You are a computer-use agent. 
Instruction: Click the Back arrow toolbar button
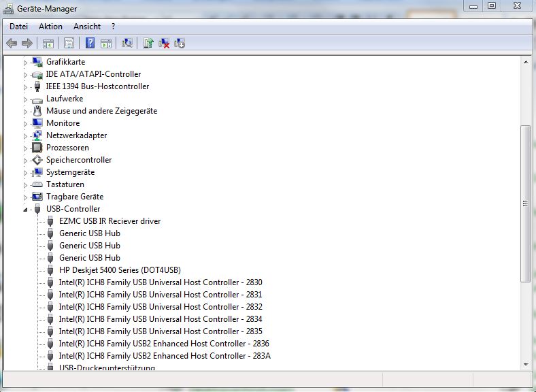(x=12, y=44)
